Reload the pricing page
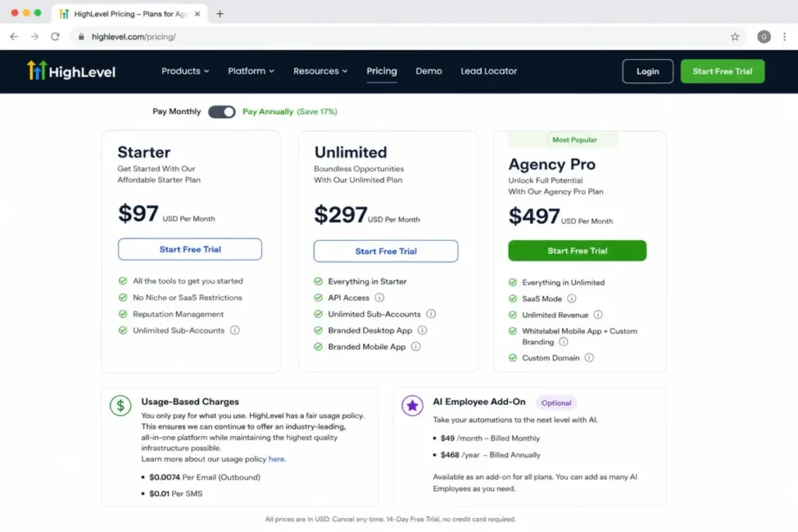 pyautogui.click(x=55, y=37)
